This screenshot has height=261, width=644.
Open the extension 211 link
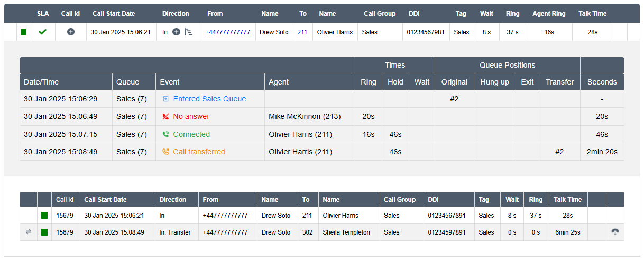click(x=302, y=32)
